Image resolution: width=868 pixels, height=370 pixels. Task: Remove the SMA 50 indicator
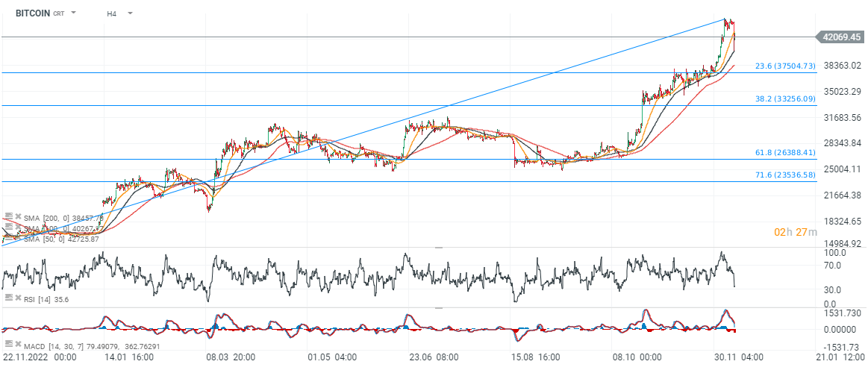18,239
